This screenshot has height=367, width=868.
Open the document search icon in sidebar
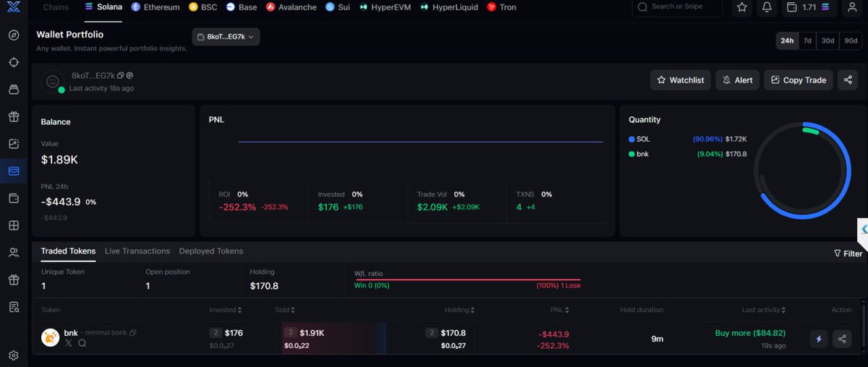coord(13,307)
